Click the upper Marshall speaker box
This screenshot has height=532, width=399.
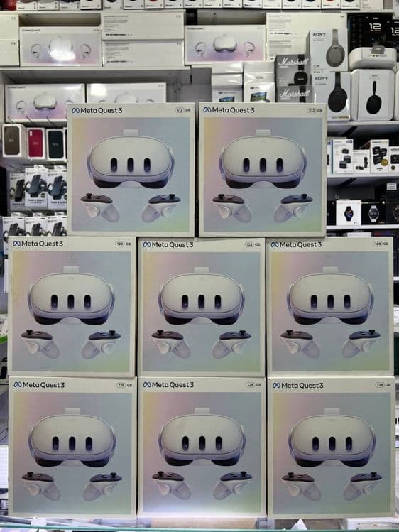pyautogui.click(x=292, y=70)
